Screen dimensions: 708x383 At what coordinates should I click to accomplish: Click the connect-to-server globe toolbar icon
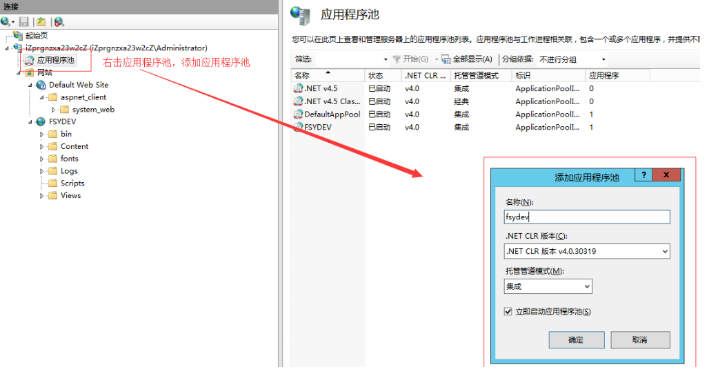6,21
